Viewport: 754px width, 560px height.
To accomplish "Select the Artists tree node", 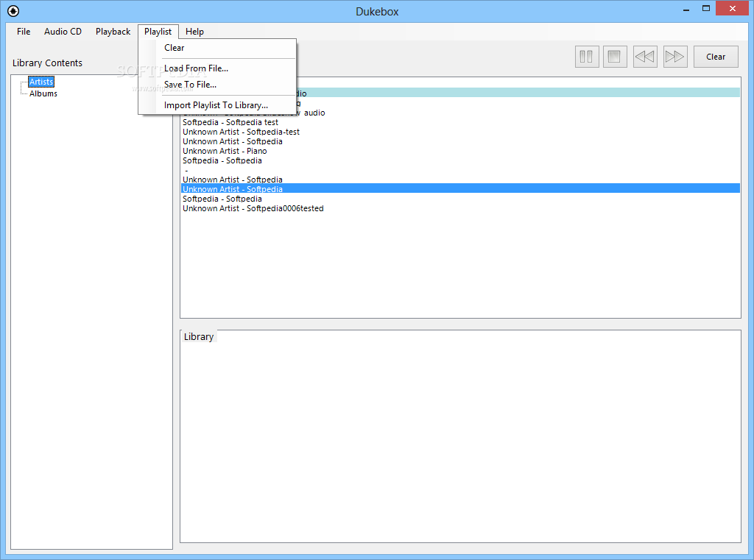I will 41,82.
